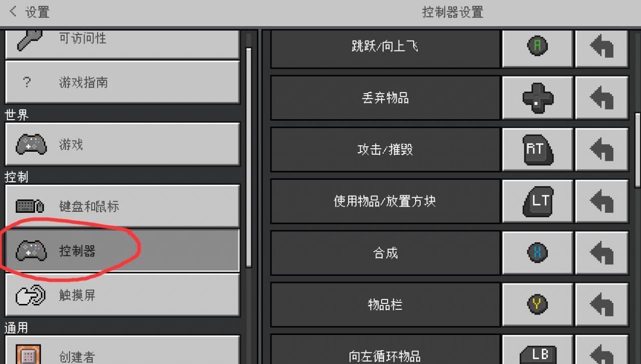Click the D-pad binding for 丢弃物品

(x=537, y=98)
